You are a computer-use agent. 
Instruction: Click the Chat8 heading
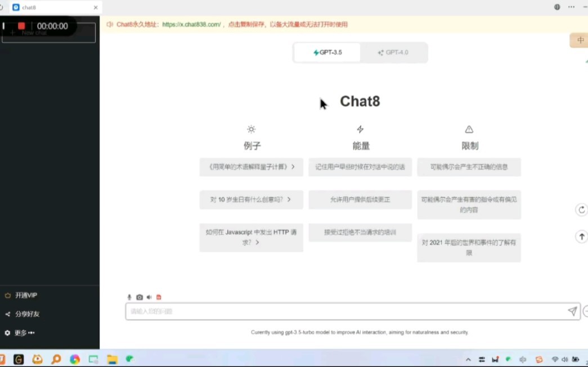tap(360, 102)
